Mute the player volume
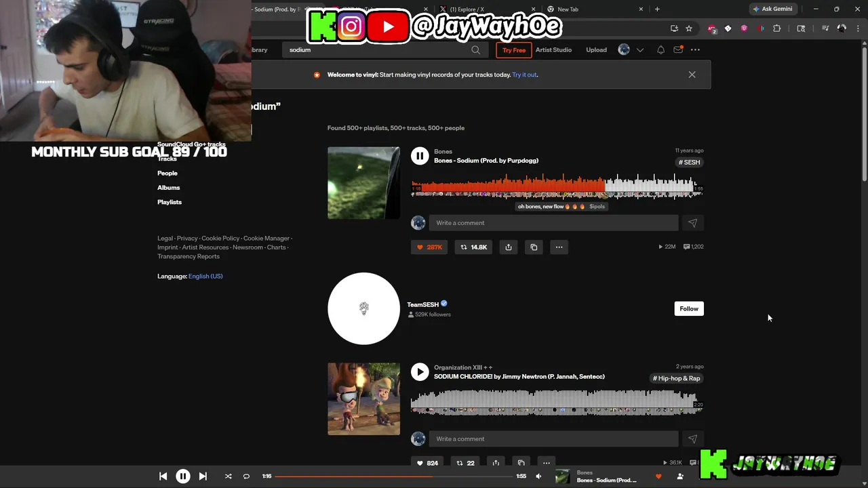The height and width of the screenshot is (488, 868). 538,476
